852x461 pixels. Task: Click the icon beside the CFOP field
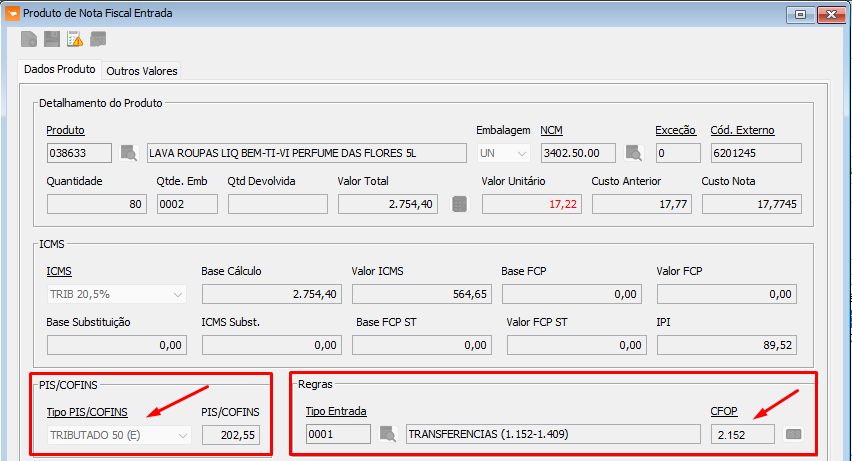[x=794, y=434]
